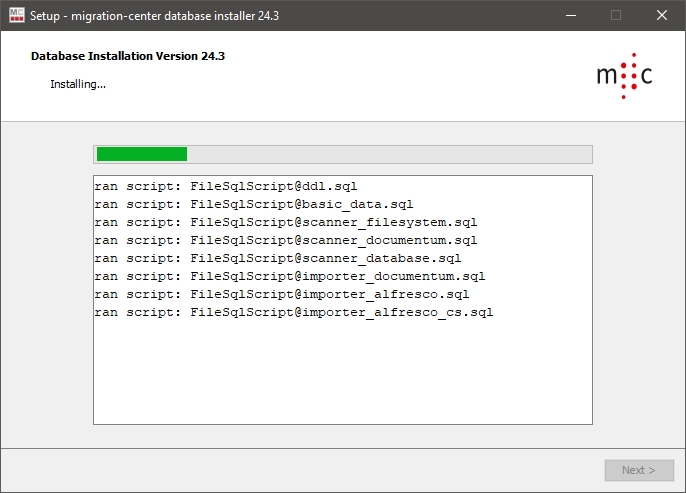Viewport: 686px width, 493px height.
Task: Select the importer_alfresco.sql log line
Action: coord(281,295)
